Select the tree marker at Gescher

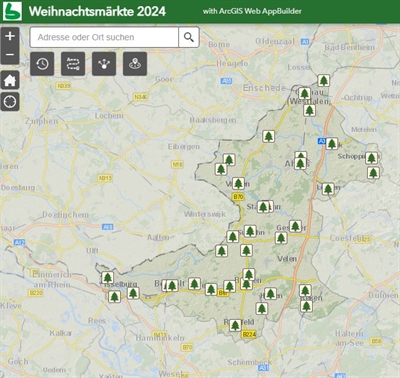[295, 226]
